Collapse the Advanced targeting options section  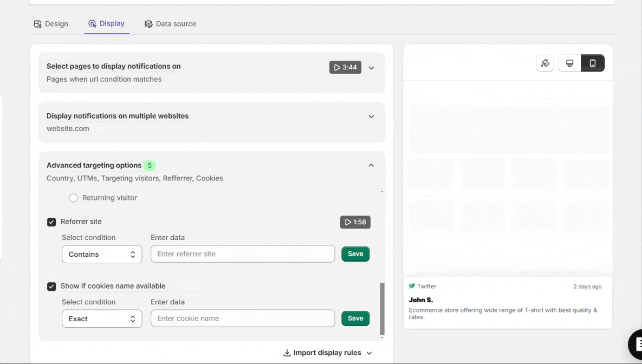371,166
